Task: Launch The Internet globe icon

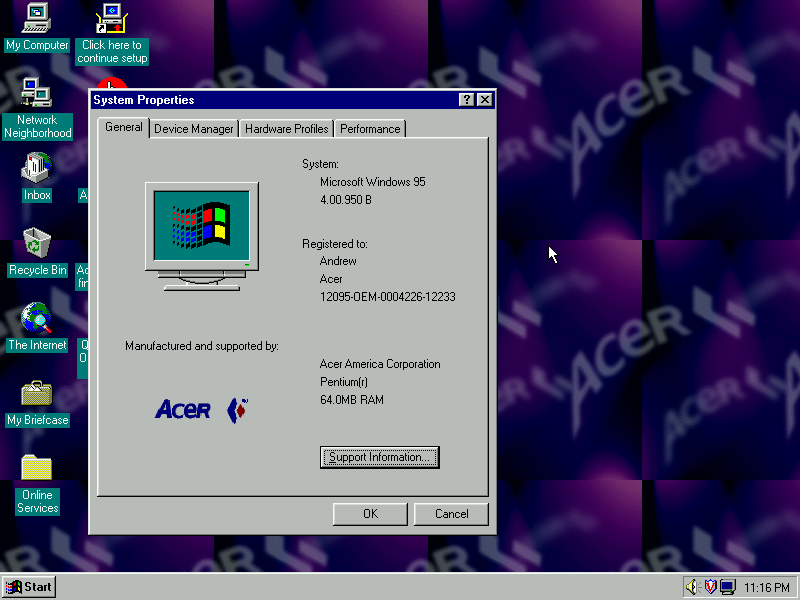Action: tap(37, 319)
